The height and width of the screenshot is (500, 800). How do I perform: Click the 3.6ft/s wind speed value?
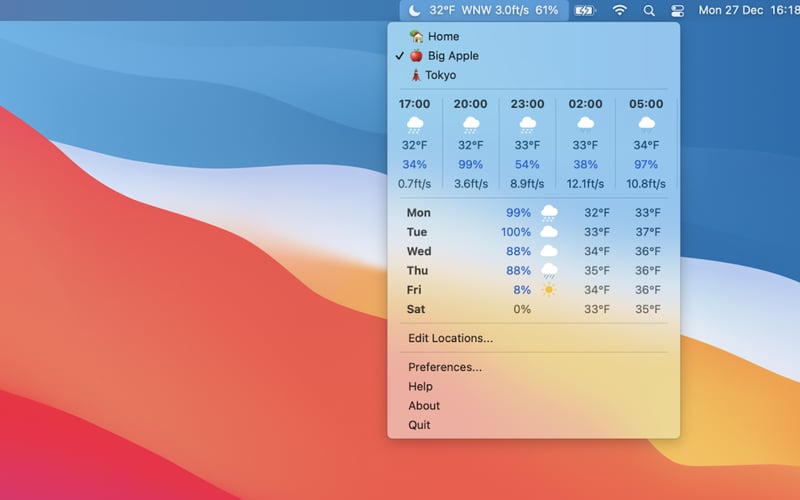[471, 184]
